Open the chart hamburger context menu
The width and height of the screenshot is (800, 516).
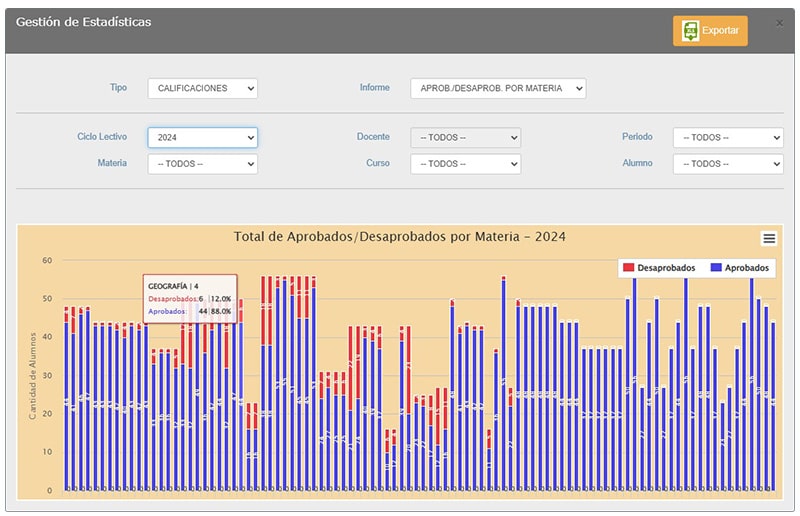click(x=769, y=238)
